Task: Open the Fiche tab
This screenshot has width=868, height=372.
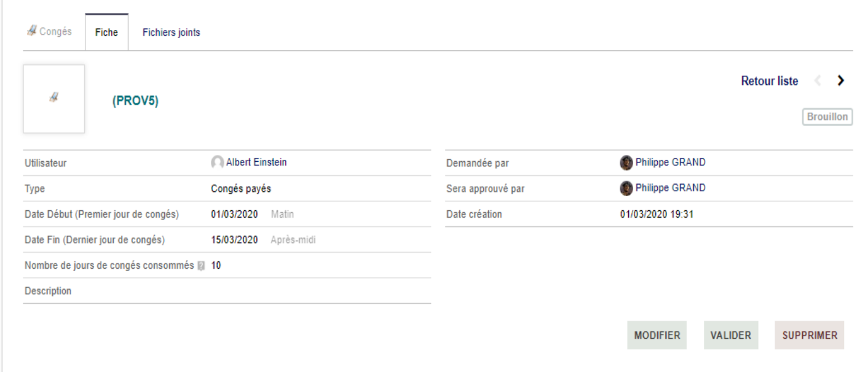Action: coord(107,33)
